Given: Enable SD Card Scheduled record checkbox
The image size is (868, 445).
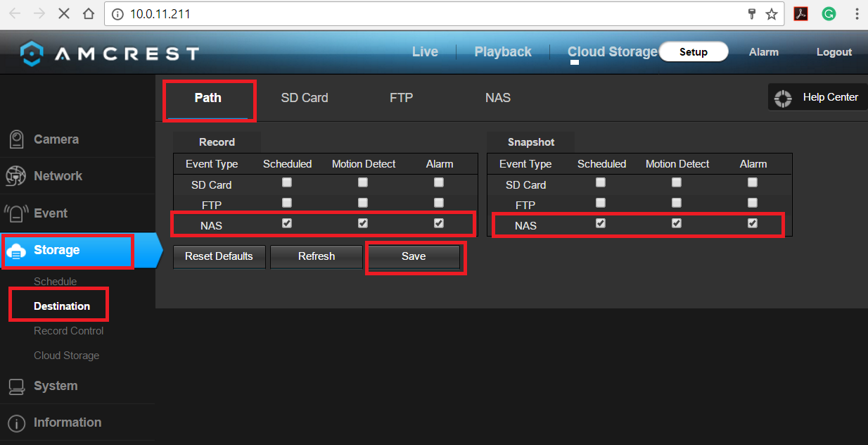Looking at the screenshot, I should click(x=287, y=182).
